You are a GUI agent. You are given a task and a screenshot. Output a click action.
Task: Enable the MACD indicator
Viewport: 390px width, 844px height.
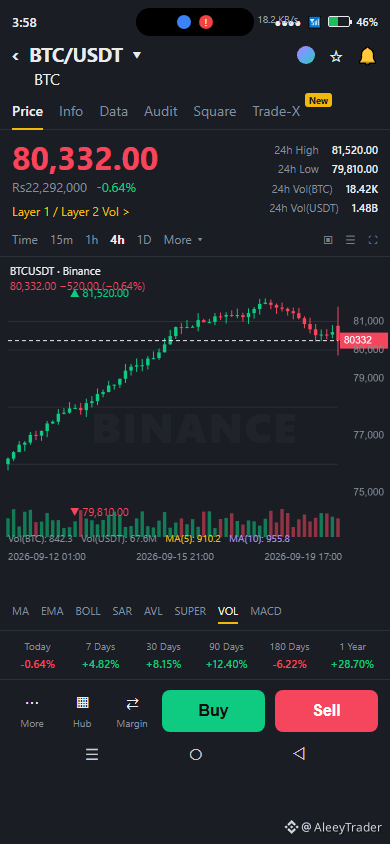266,611
